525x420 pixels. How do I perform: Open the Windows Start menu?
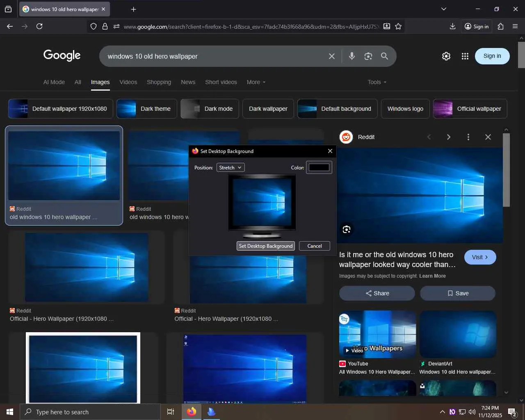pos(10,412)
